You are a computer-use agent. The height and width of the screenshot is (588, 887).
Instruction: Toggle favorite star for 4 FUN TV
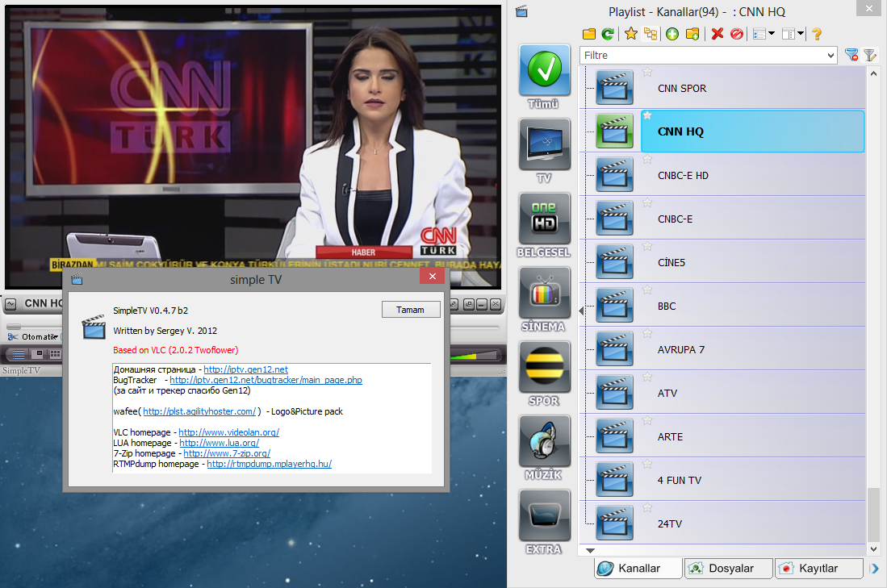coord(648,464)
